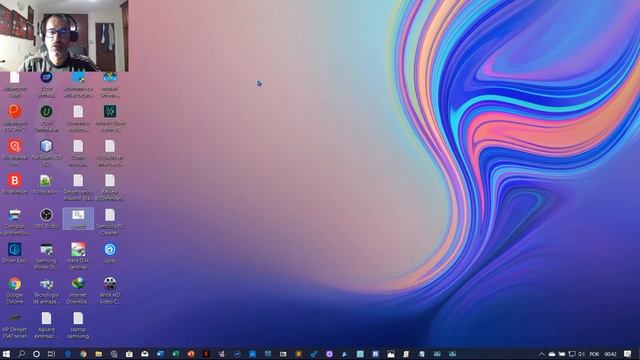Open the Hard Disk Sentinel shortcut
This screenshot has height=360, width=640.
pyautogui.click(x=78, y=256)
